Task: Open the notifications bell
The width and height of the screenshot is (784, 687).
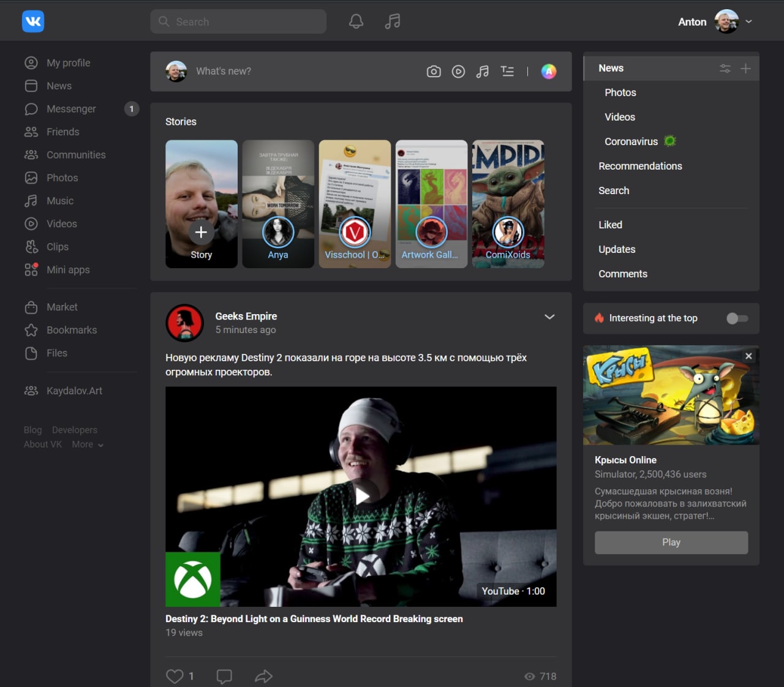Action: point(356,21)
